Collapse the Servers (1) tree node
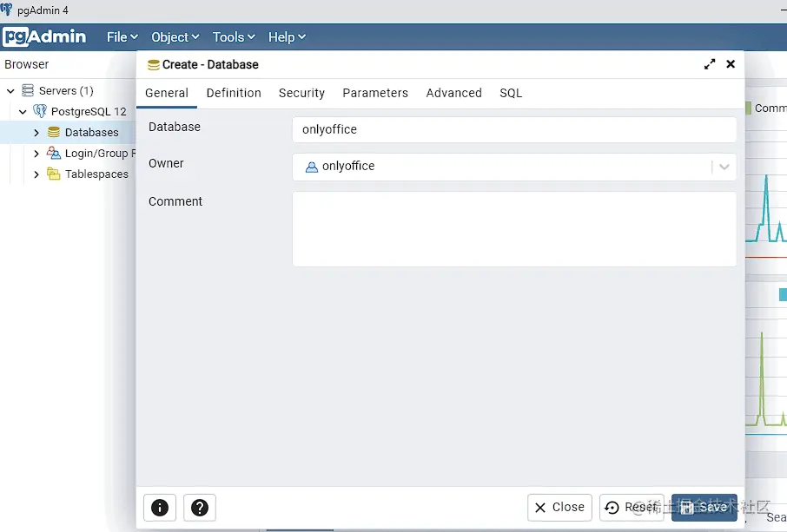Screen dimensions: 787x532 10,91
